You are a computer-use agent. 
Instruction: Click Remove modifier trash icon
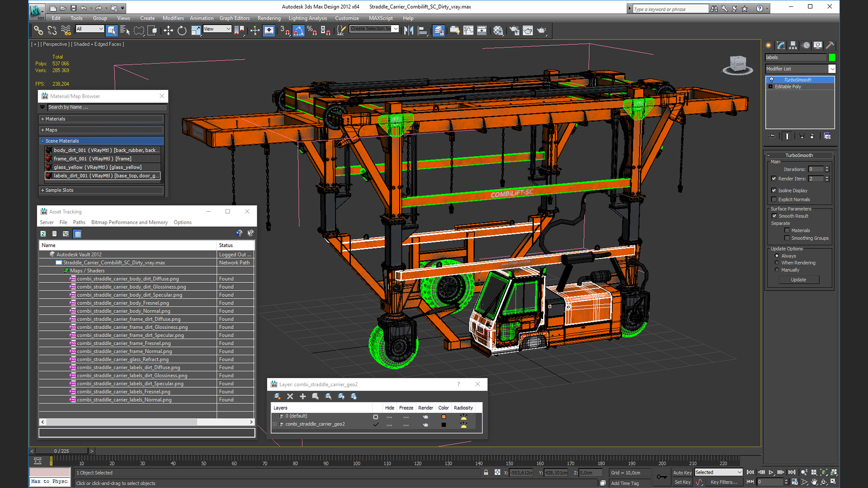(x=812, y=136)
